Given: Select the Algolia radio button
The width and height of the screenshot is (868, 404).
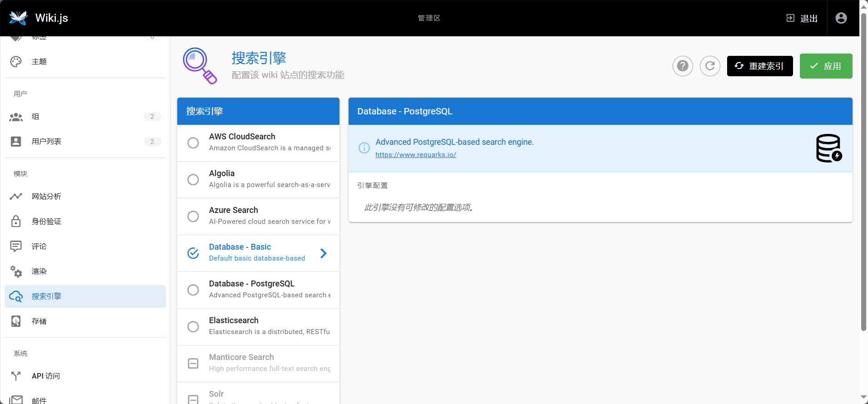Looking at the screenshot, I should pyautogui.click(x=193, y=179).
